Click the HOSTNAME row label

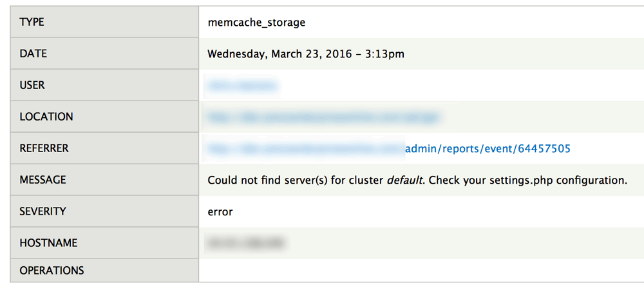pos(48,243)
